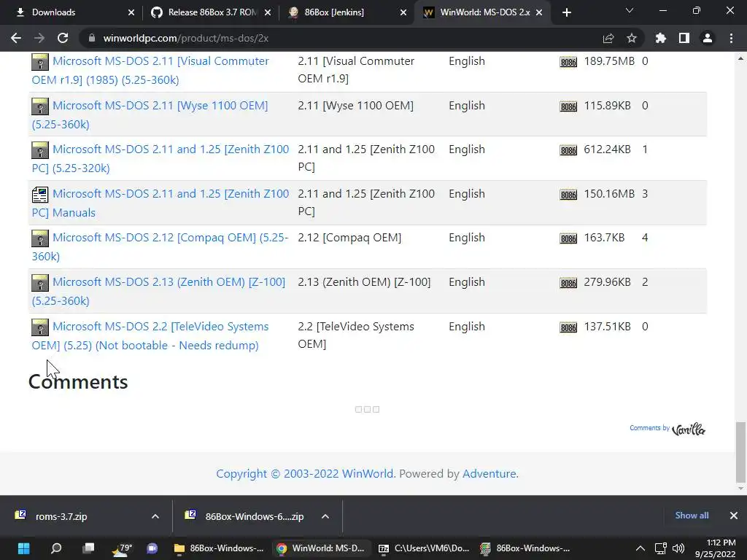The width and height of the screenshot is (747, 560).
Task: Click disk icon beside Compaq OEM entry
Action: point(40,238)
